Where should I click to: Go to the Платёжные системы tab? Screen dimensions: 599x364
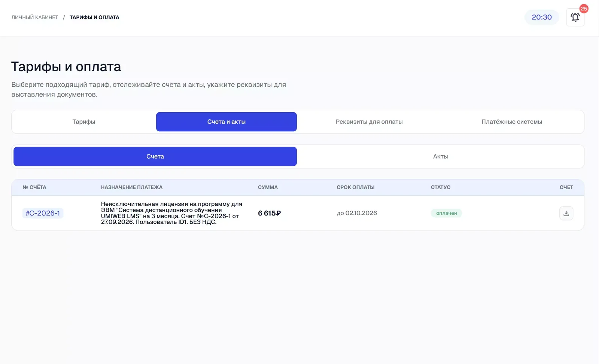[x=512, y=122]
